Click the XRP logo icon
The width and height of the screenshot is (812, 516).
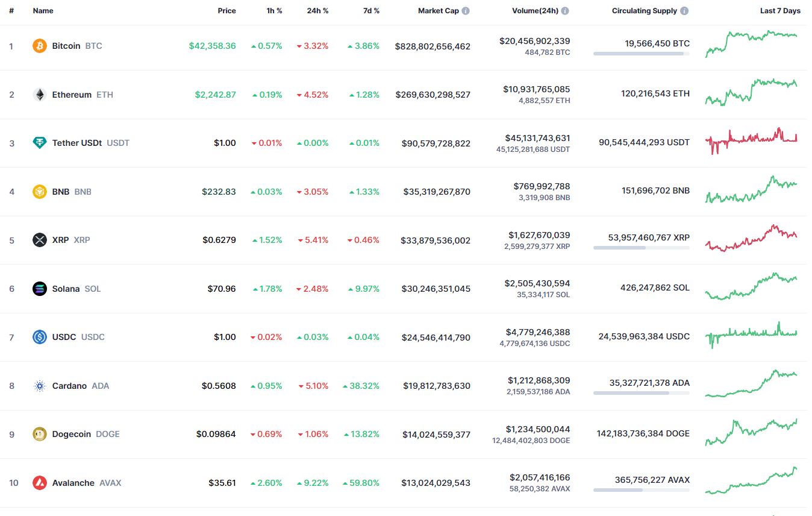pyautogui.click(x=39, y=240)
